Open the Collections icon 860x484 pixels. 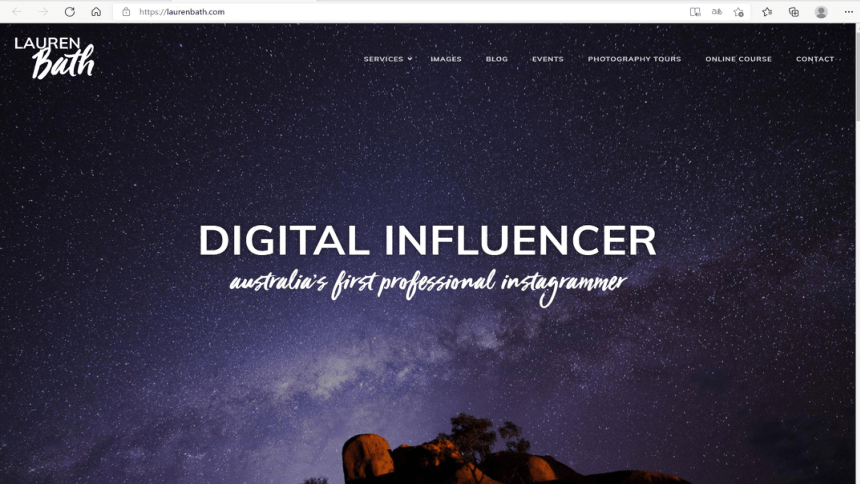pyautogui.click(x=794, y=12)
